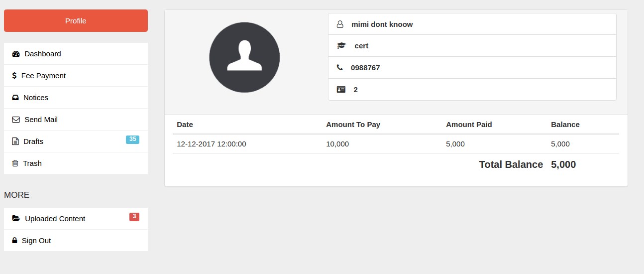Click the graduation cap icon next to cert
644x274 pixels.
click(x=341, y=46)
